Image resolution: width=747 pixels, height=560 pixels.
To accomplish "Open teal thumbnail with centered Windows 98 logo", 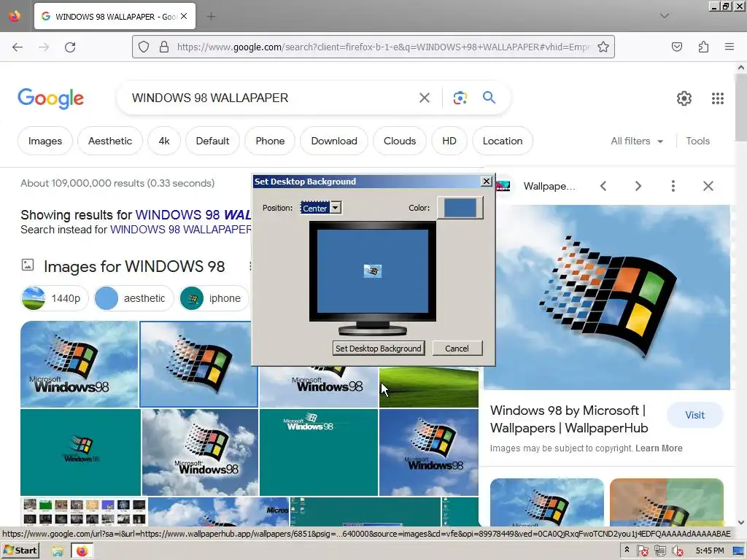I will pyautogui.click(x=80, y=452).
